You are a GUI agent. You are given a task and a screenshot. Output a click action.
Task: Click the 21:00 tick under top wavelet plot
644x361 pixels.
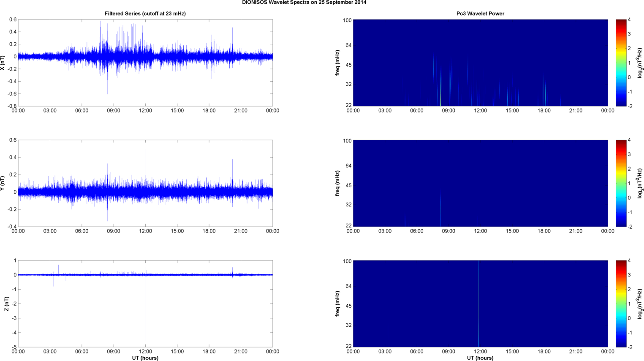coord(576,111)
